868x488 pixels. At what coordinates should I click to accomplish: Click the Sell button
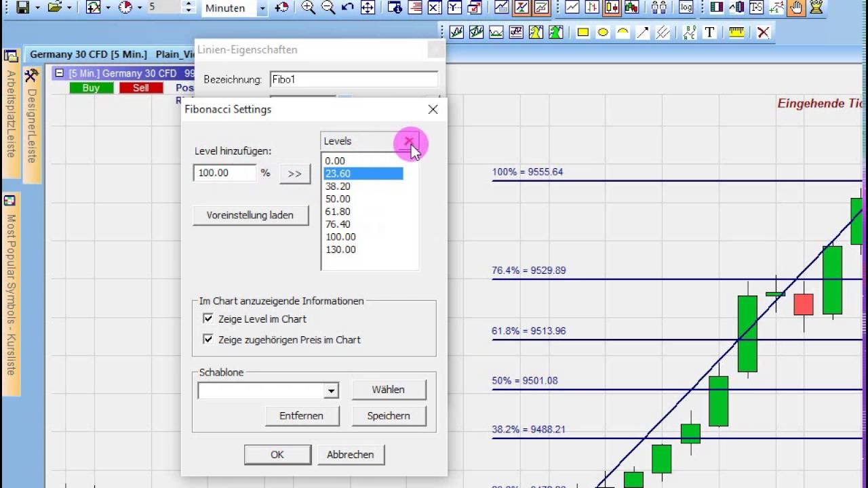coord(141,88)
